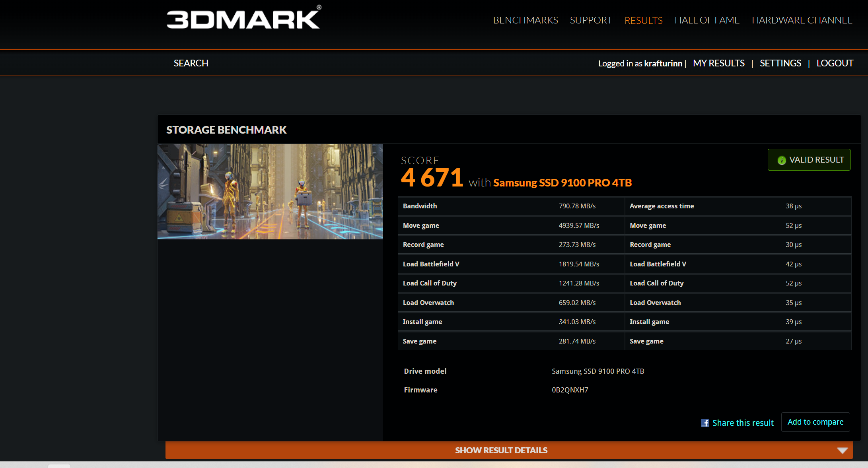Click the down arrow on result details bar
The height and width of the screenshot is (468, 868).
coord(842,451)
